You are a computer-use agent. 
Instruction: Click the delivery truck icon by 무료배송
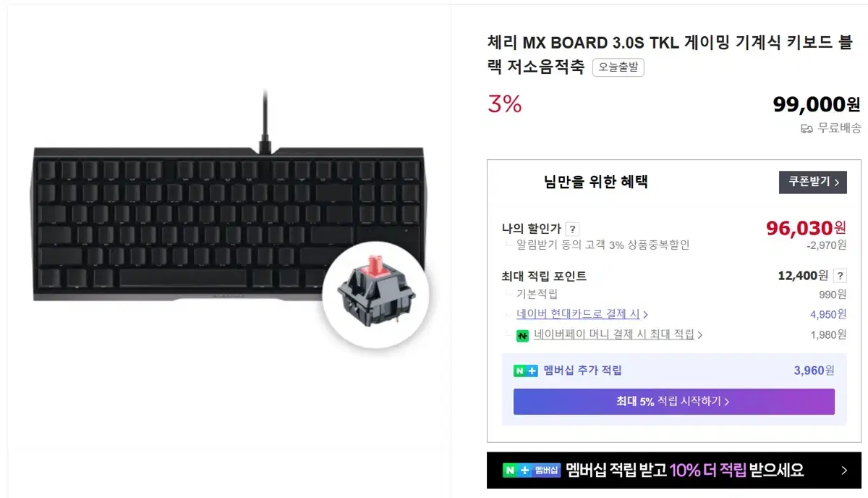(807, 129)
